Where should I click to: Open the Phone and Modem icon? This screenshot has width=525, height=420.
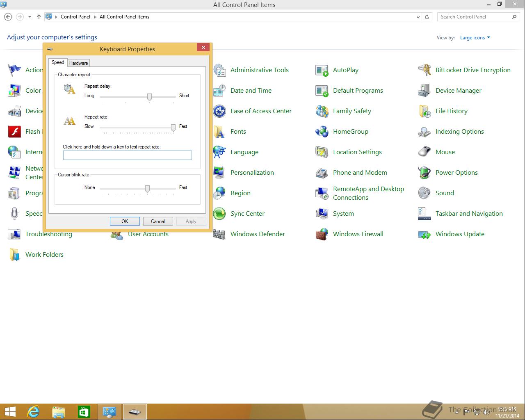(322, 173)
